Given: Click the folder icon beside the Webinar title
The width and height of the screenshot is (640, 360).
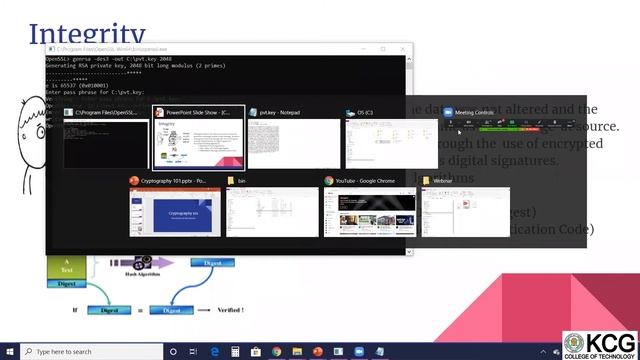Looking at the screenshot, I should tap(426, 180).
